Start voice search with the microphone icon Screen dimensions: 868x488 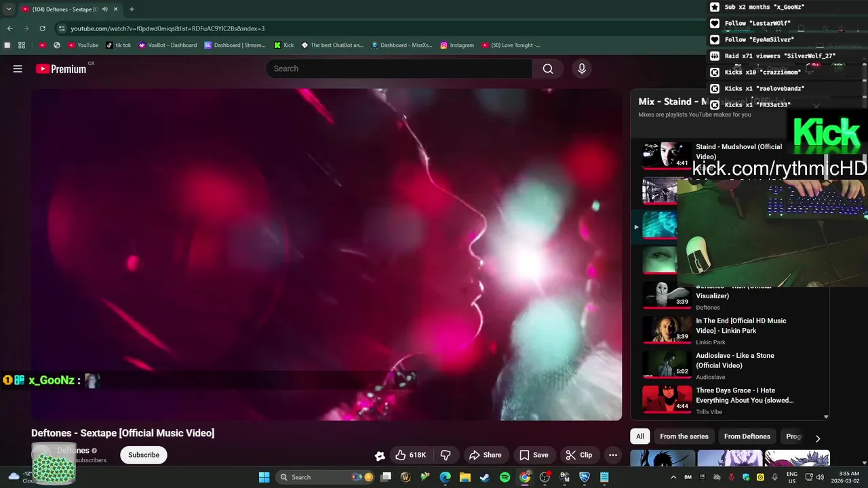[x=581, y=68]
